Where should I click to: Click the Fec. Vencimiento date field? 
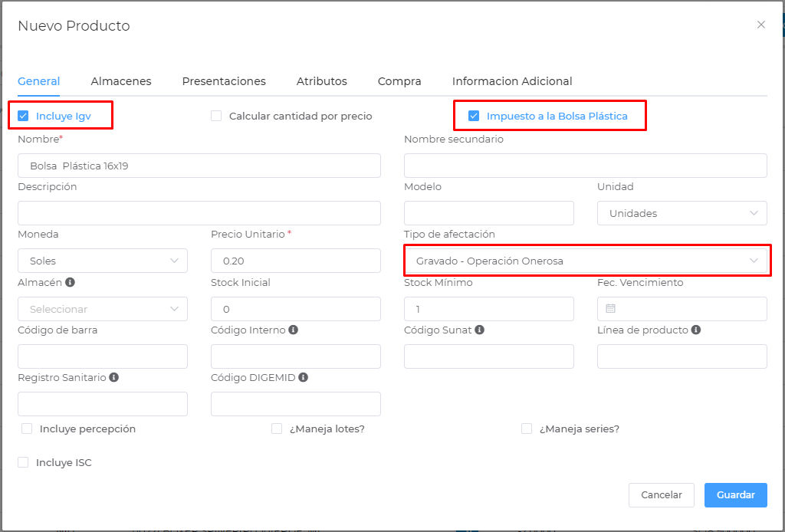(x=682, y=309)
